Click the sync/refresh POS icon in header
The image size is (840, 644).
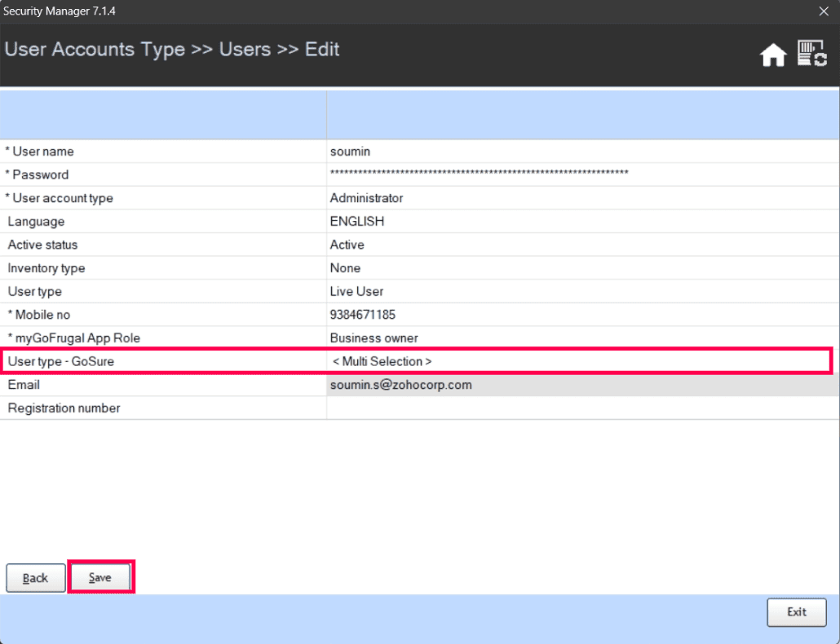(x=812, y=53)
